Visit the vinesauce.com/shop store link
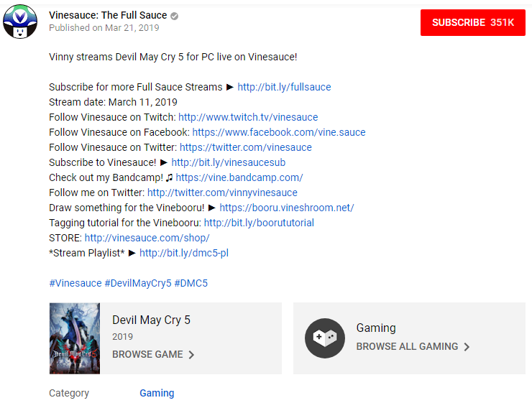Screen dimensions: 532x403 pos(147,238)
